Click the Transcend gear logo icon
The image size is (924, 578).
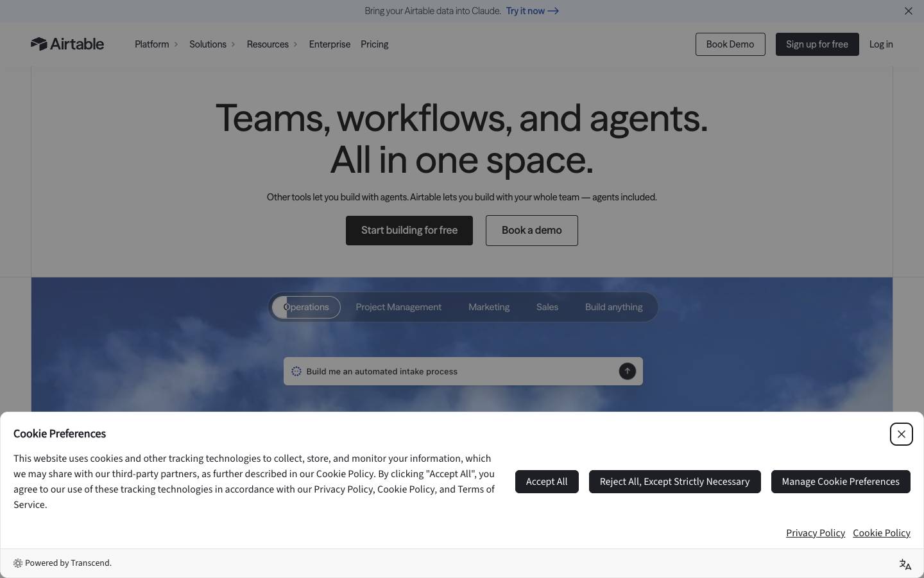click(18, 563)
